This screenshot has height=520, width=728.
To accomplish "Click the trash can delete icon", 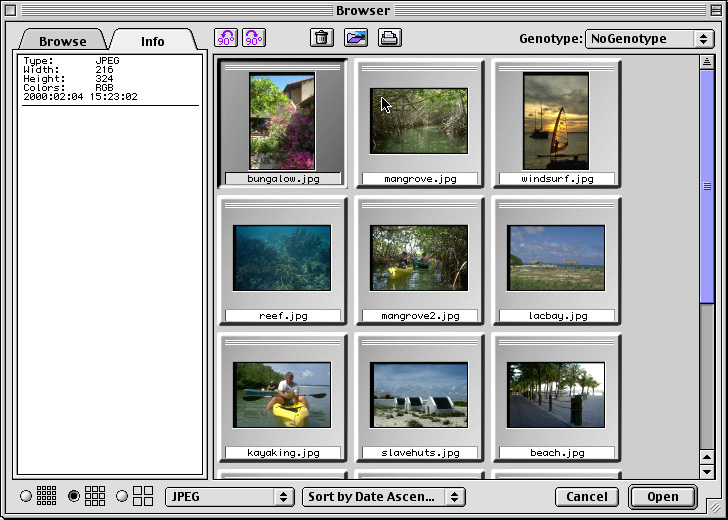I will tap(321, 38).
